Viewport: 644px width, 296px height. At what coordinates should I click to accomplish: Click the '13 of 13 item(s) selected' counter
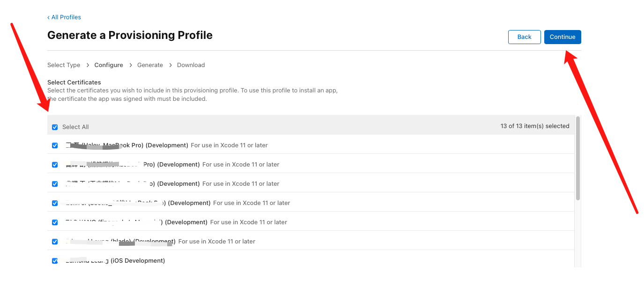pyautogui.click(x=535, y=126)
